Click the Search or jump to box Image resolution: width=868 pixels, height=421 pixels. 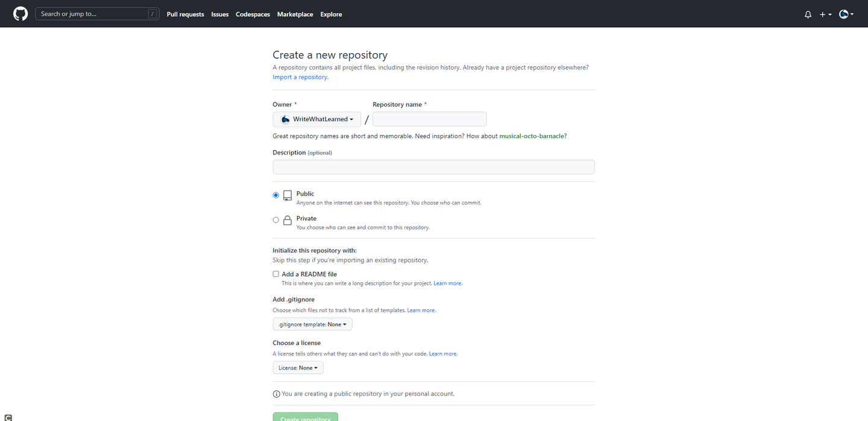tap(97, 14)
